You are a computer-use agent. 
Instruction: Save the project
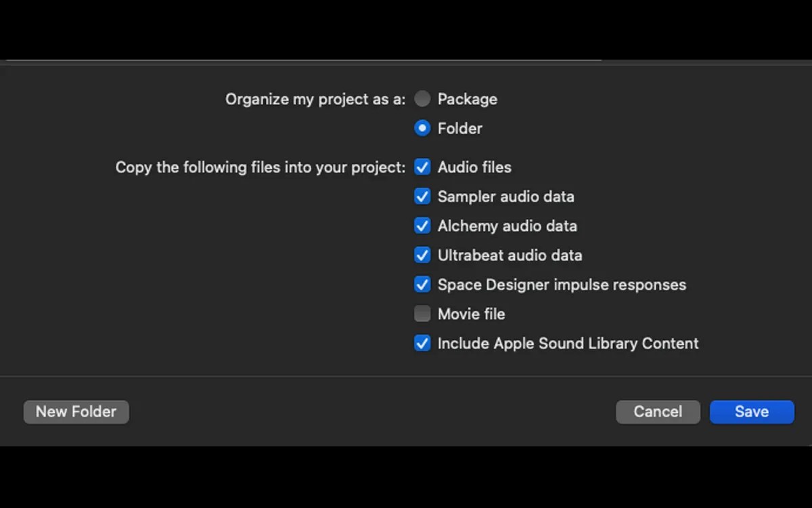tap(751, 411)
